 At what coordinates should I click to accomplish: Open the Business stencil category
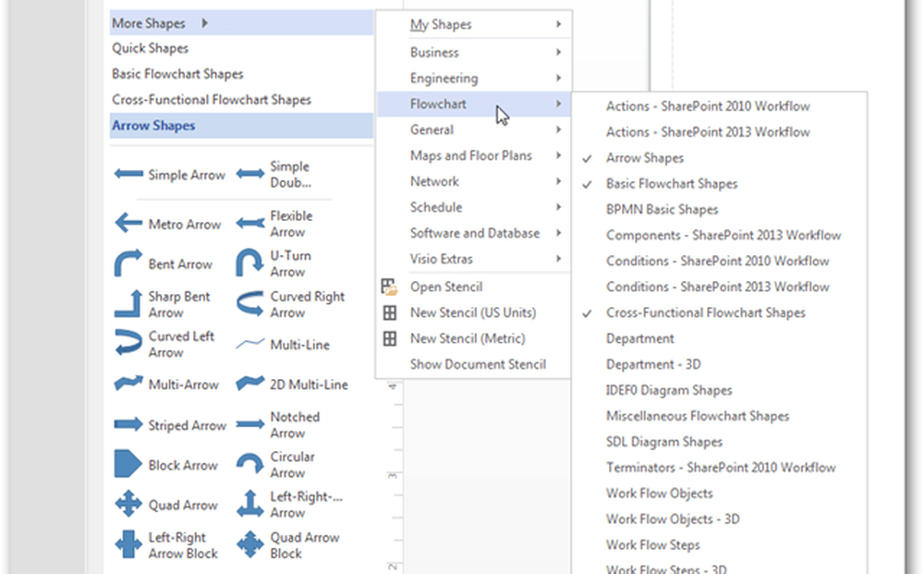(474, 53)
